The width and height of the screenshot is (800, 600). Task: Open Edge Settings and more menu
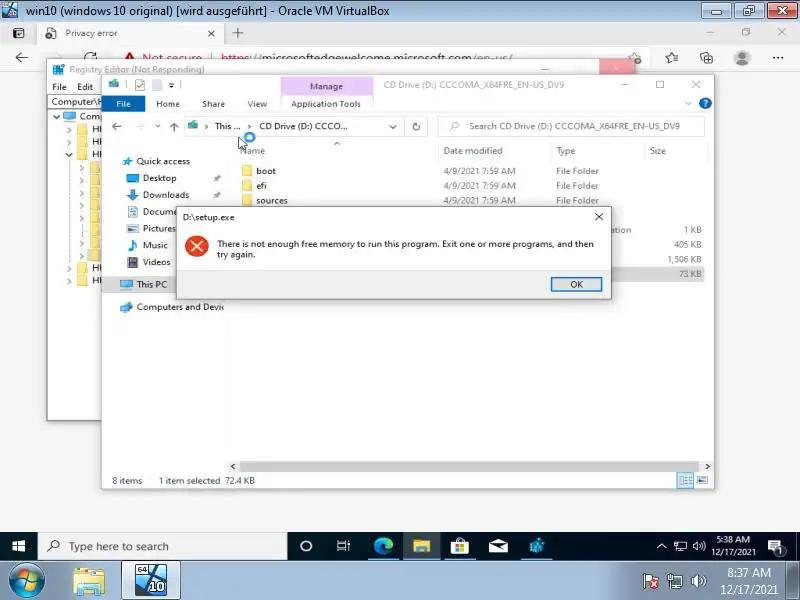(778, 58)
